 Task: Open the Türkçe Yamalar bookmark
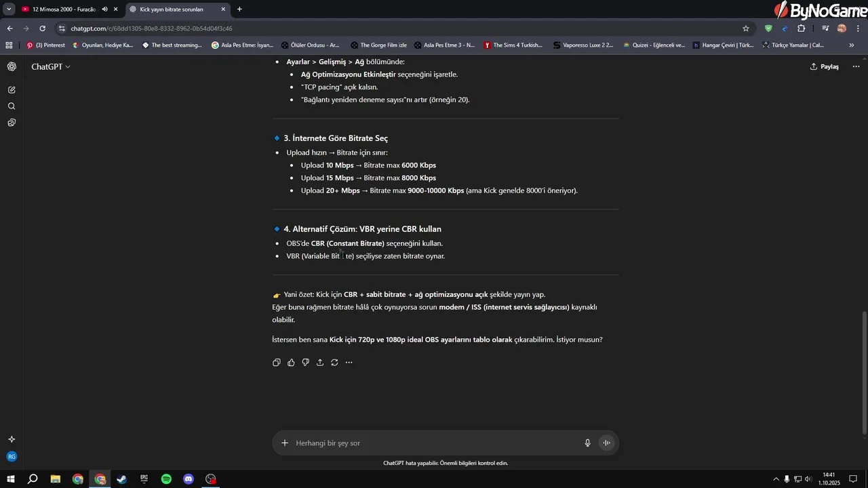tap(793, 45)
